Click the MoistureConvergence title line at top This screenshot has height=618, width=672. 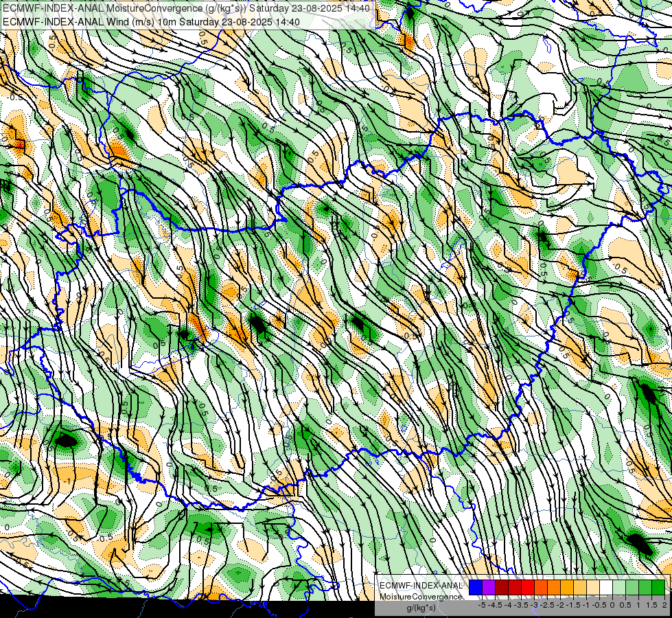coord(185,8)
